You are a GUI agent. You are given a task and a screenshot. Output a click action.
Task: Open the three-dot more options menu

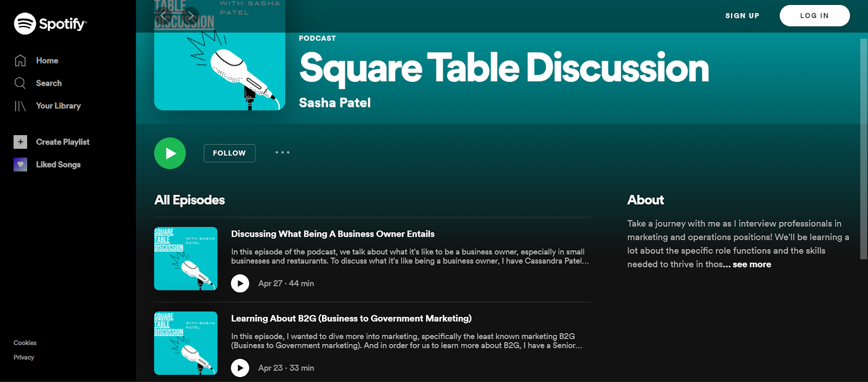[x=282, y=152]
